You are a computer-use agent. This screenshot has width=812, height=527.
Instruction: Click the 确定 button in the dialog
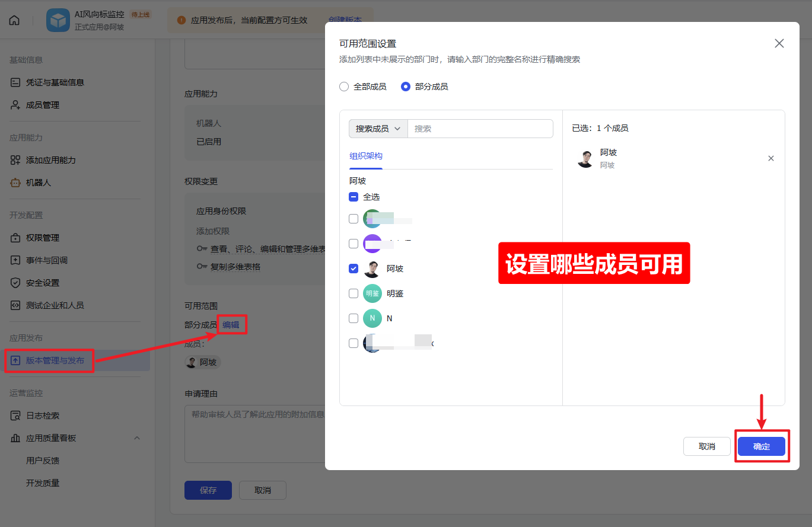(762, 446)
